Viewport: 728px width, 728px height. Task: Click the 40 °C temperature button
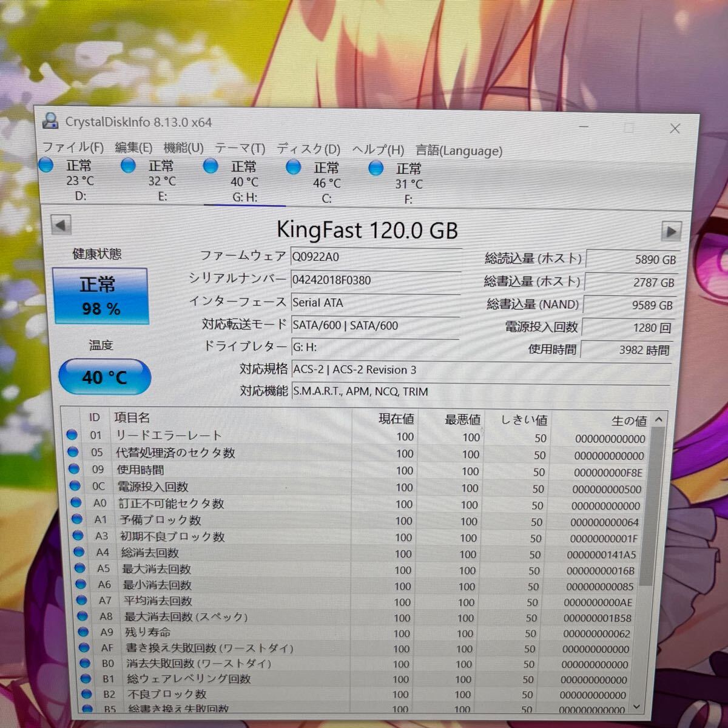pyautogui.click(x=104, y=377)
